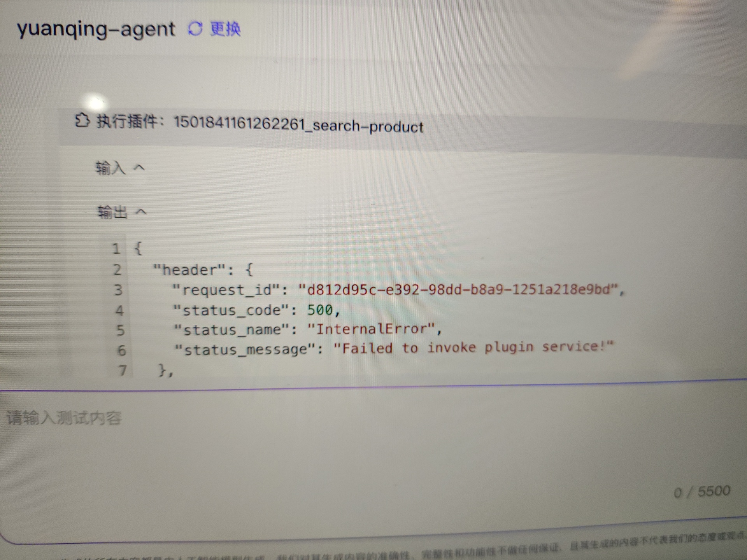747x560 pixels.
Task: Click the "request_id" key on line 3
Action: (226, 290)
